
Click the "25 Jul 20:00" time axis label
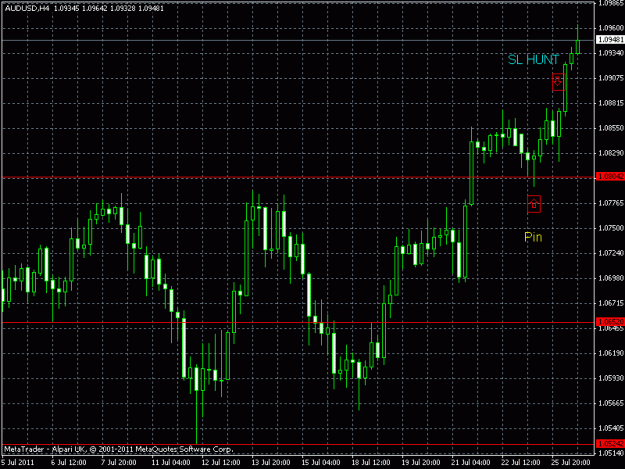(571, 462)
